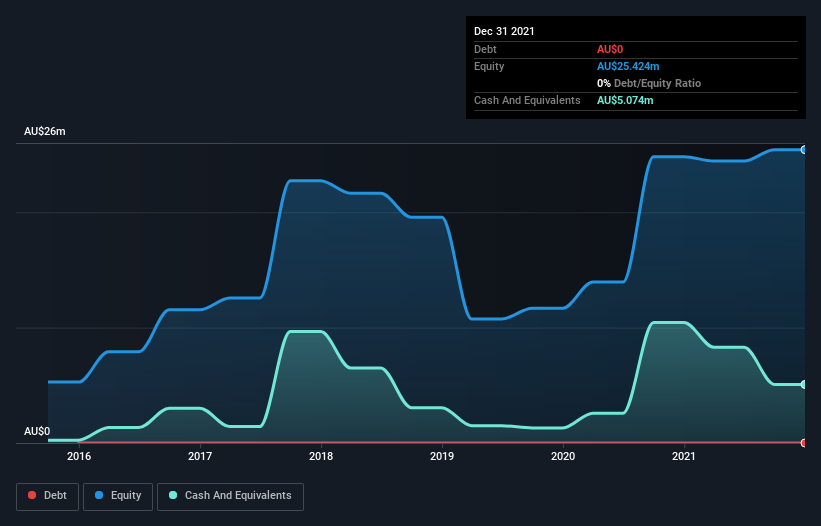Click the 2020 x-axis label

[x=563, y=456]
